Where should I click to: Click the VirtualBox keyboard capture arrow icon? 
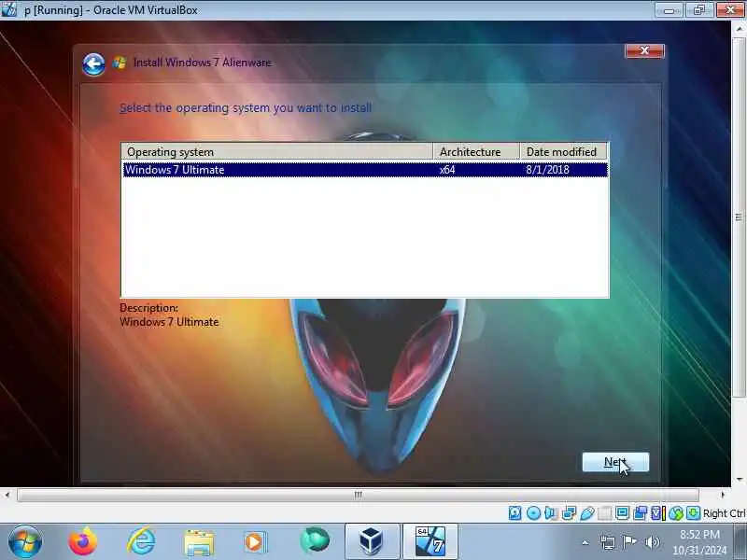pos(693,512)
